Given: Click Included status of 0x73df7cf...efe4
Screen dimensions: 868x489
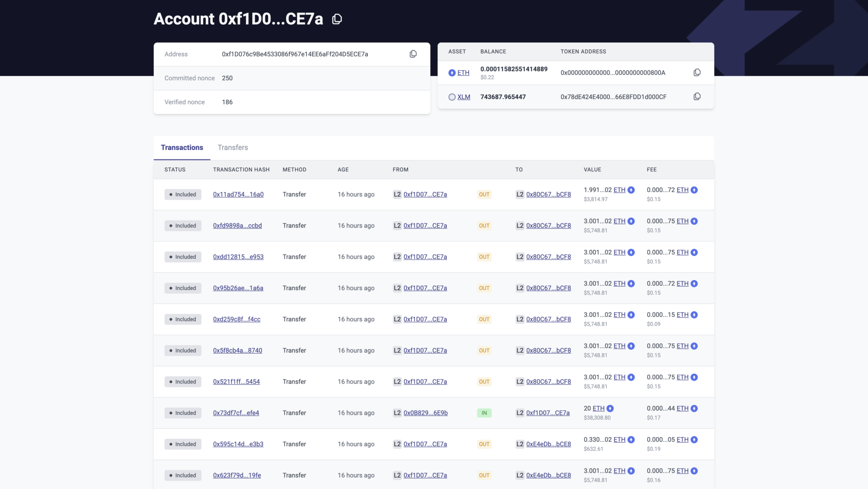Looking at the screenshot, I should pyautogui.click(x=183, y=413).
